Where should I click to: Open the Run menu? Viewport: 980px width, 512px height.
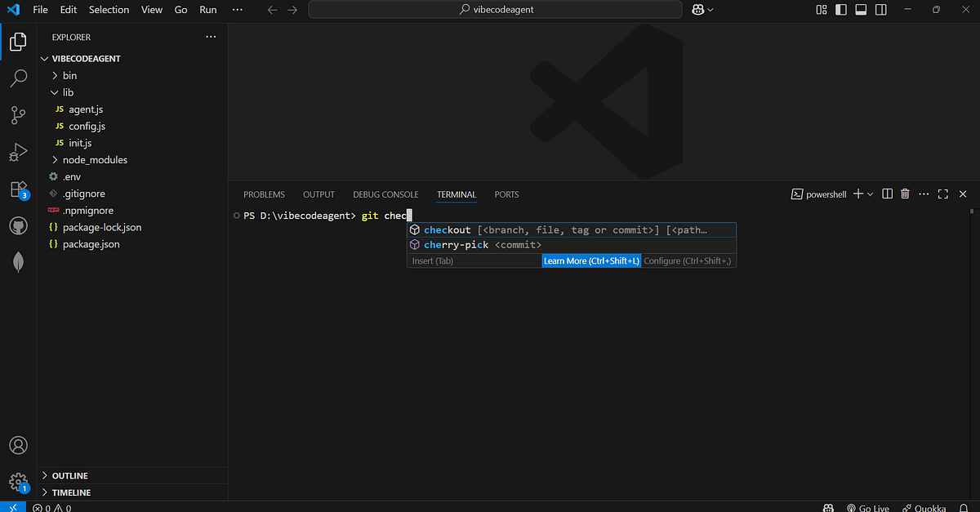[207, 9]
